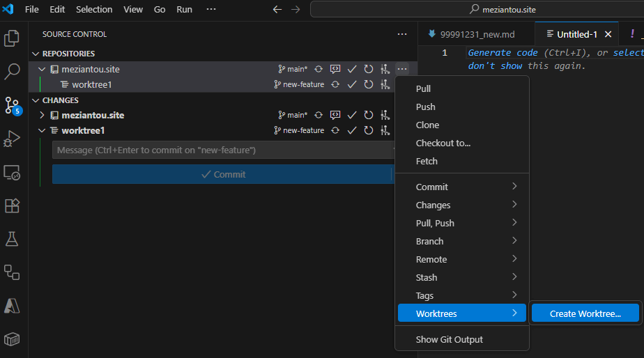Screen dimensions: 644x358
Task: Click new-feature branch on worktree1 repository row
Action: click(x=300, y=84)
